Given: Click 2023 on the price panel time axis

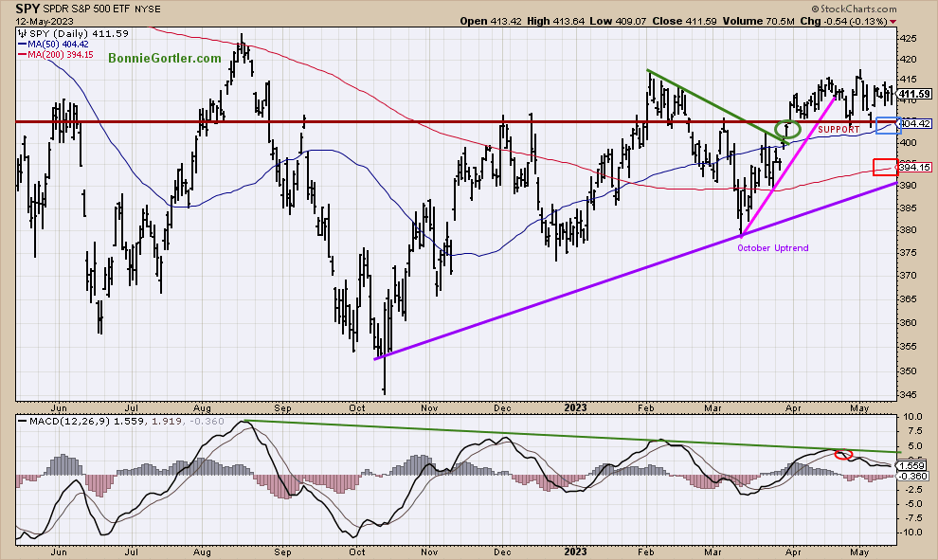Looking at the screenshot, I should tap(575, 408).
